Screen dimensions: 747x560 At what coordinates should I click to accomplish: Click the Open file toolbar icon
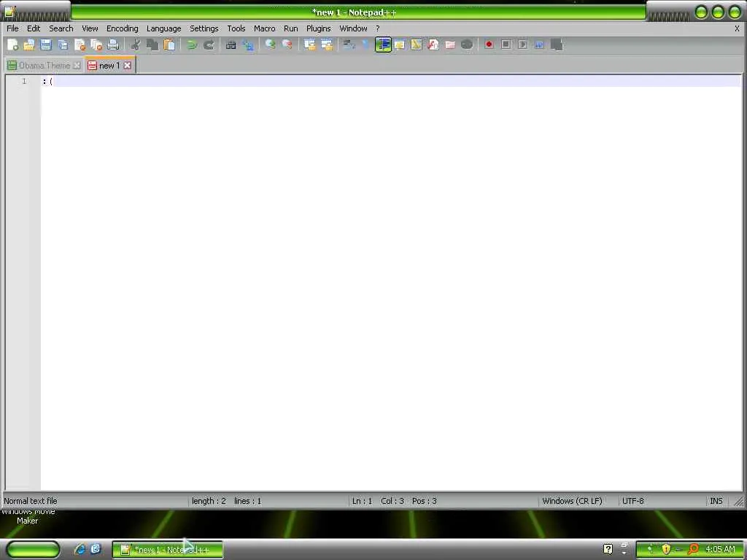29,44
